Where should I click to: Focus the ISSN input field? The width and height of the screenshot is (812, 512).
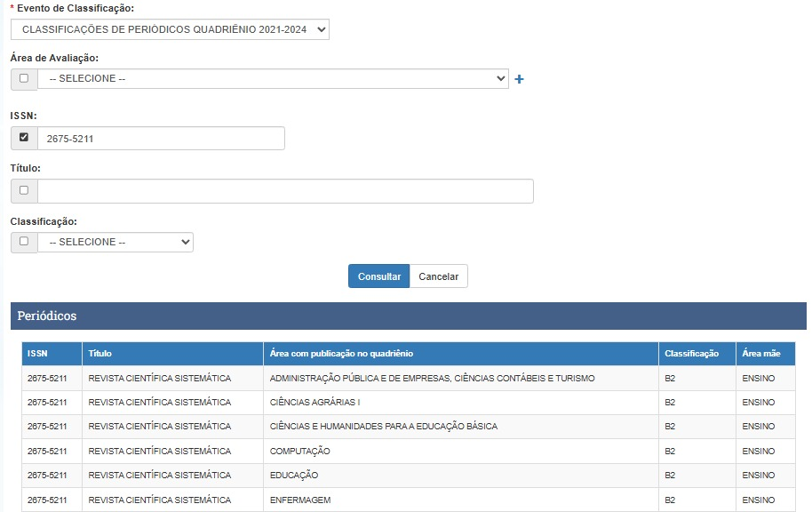[x=160, y=139]
